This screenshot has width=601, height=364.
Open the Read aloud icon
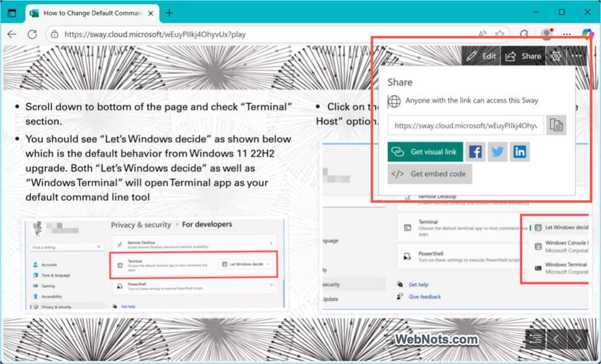coord(482,35)
